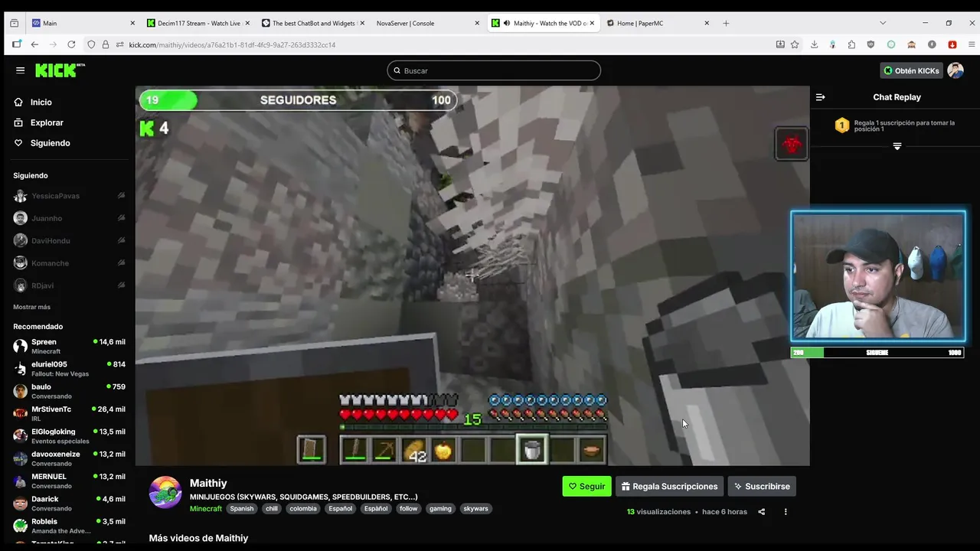The width and height of the screenshot is (980, 551).
Task: List all tabs dropdown arrow
Action: 883,23
